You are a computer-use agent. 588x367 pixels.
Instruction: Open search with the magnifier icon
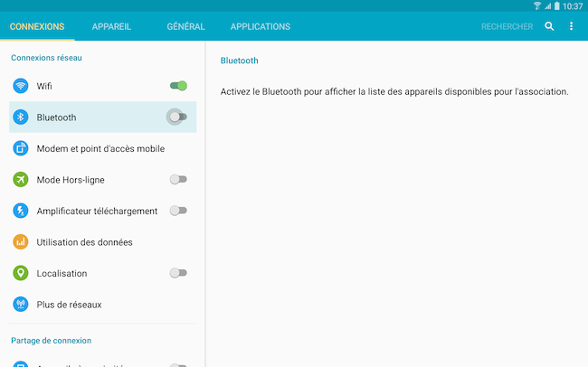[549, 26]
